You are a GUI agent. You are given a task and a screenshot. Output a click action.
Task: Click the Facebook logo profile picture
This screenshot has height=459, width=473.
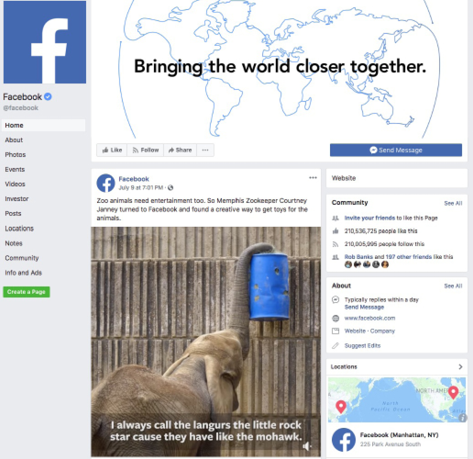[45, 42]
